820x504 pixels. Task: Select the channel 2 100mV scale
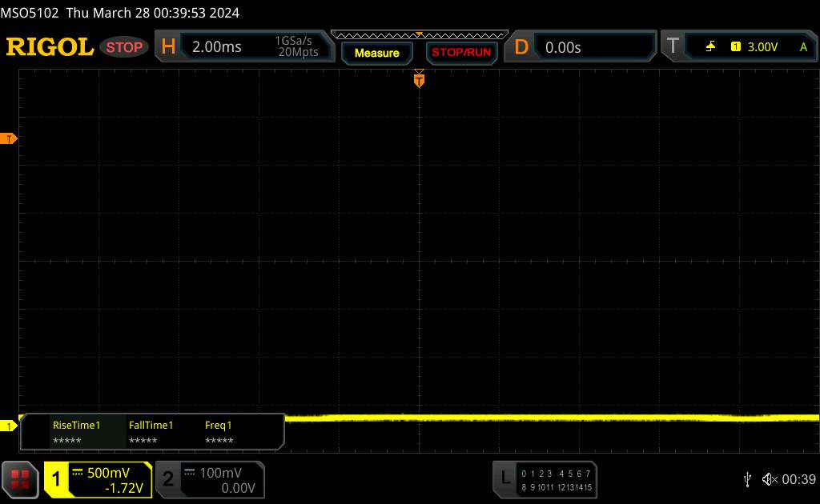point(221,473)
